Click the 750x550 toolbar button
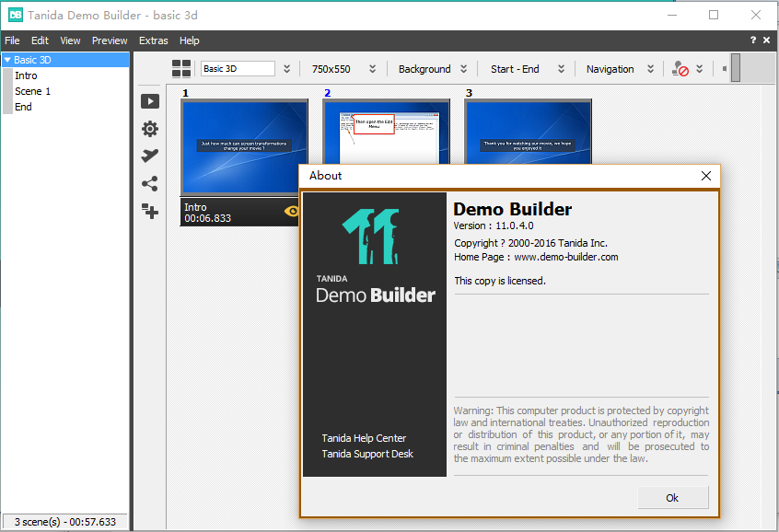Image resolution: width=779 pixels, height=532 pixels. point(331,68)
